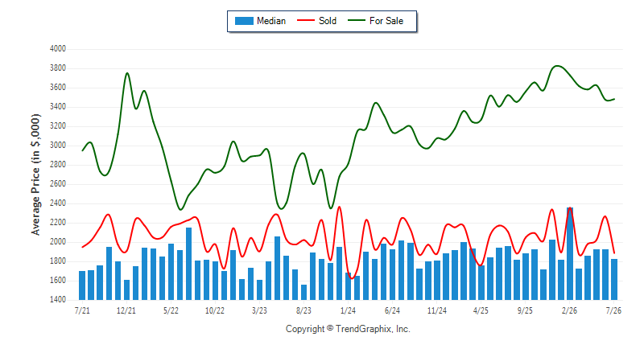The width and height of the screenshot is (644, 349).
Task: Click the red Sold legend line
Action: tap(306, 20)
